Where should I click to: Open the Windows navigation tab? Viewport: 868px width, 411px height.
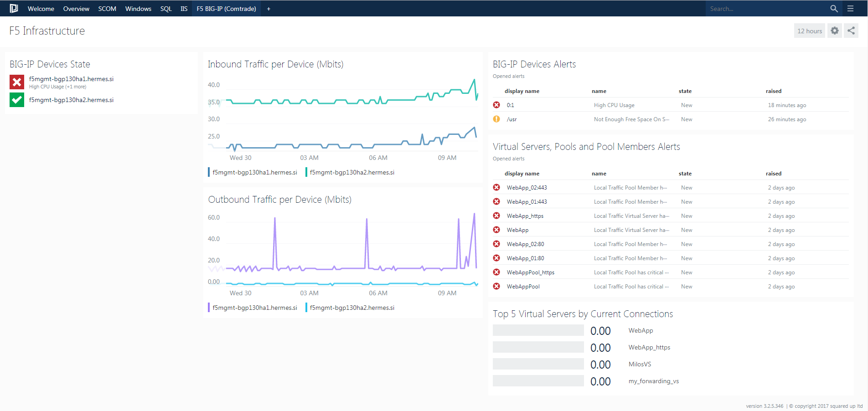pos(138,9)
